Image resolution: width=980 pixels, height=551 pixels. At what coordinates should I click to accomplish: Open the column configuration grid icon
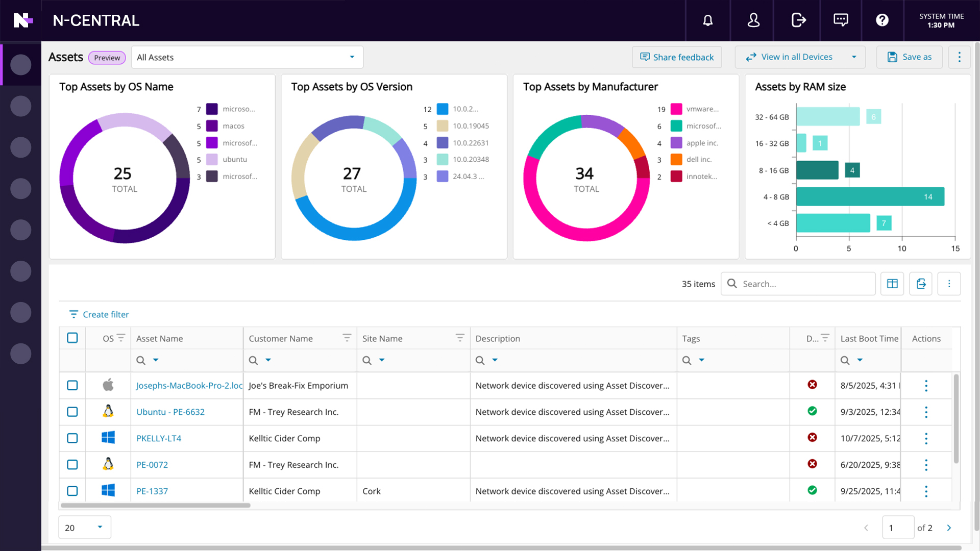coord(892,284)
